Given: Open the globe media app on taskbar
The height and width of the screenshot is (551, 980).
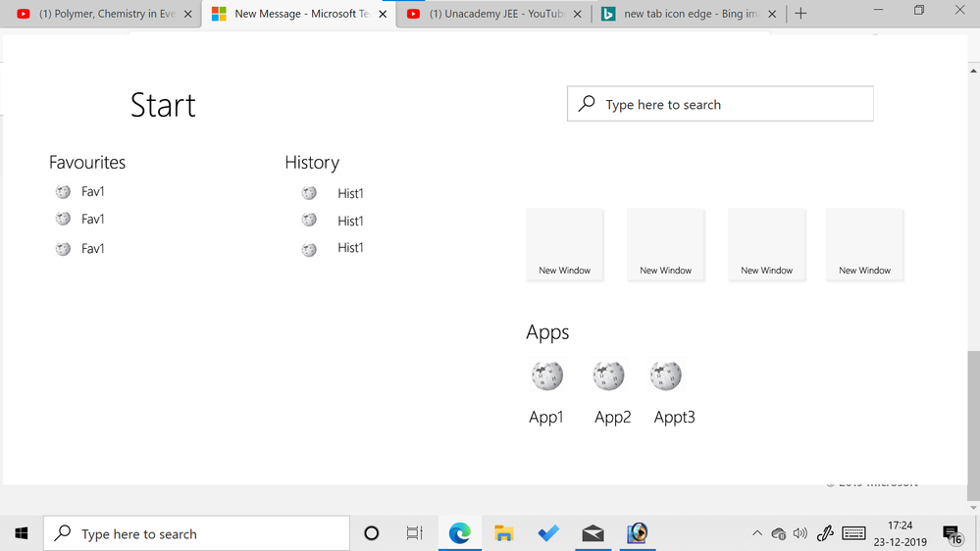Looking at the screenshot, I should pyautogui.click(x=638, y=533).
